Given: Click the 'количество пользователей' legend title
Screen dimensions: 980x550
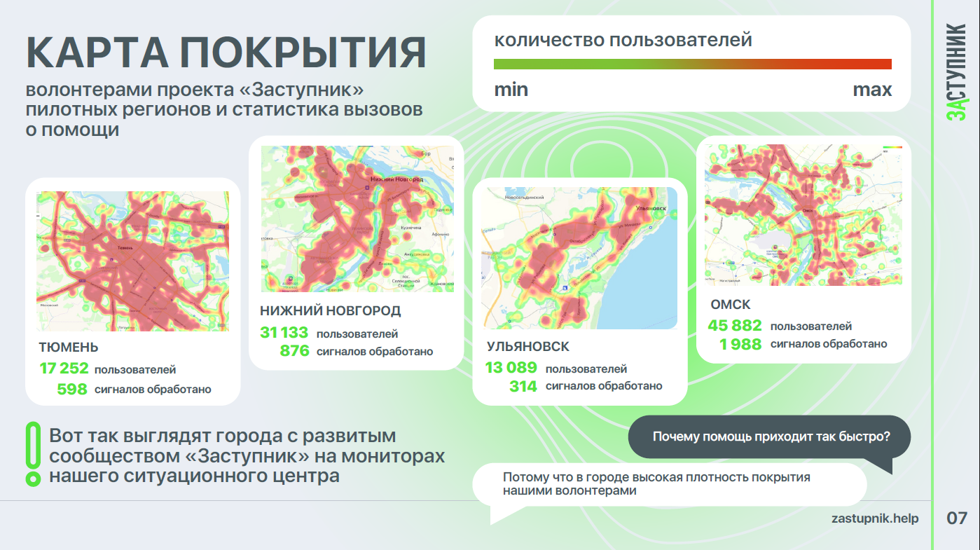Looking at the screenshot, I should click(x=623, y=40).
